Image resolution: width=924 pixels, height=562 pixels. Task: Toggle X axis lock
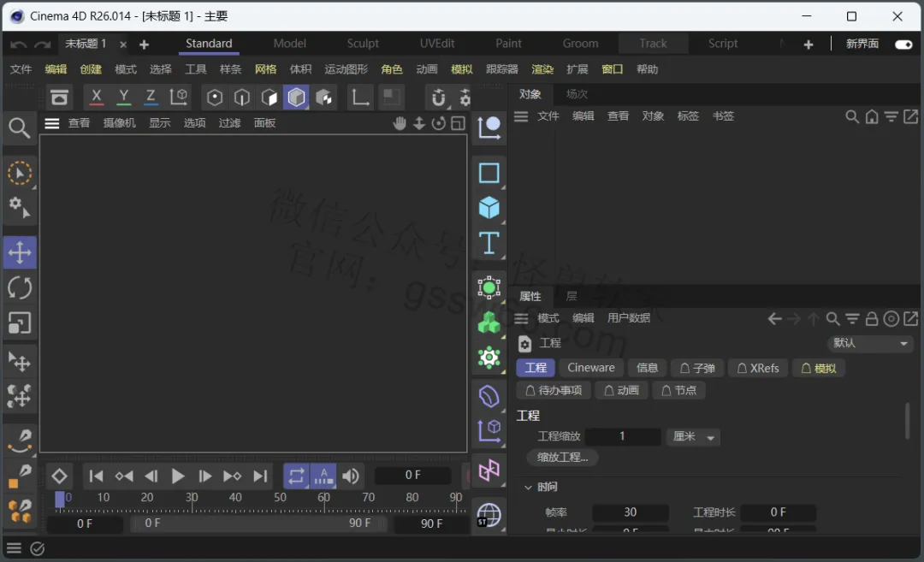97,97
